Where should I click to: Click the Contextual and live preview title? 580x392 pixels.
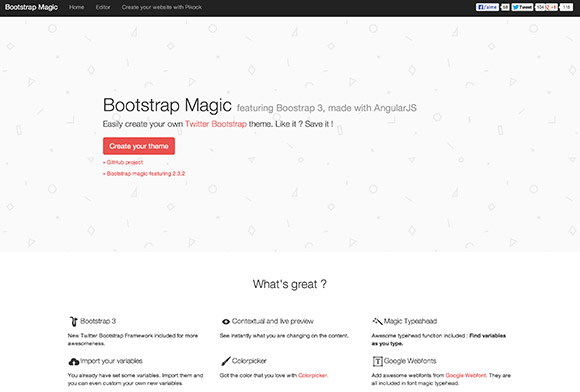[273, 321]
